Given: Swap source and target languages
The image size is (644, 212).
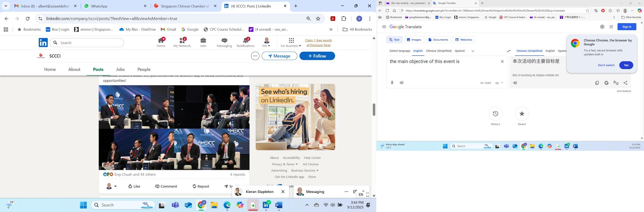Looking at the screenshot, I should pyautogui.click(x=509, y=51).
